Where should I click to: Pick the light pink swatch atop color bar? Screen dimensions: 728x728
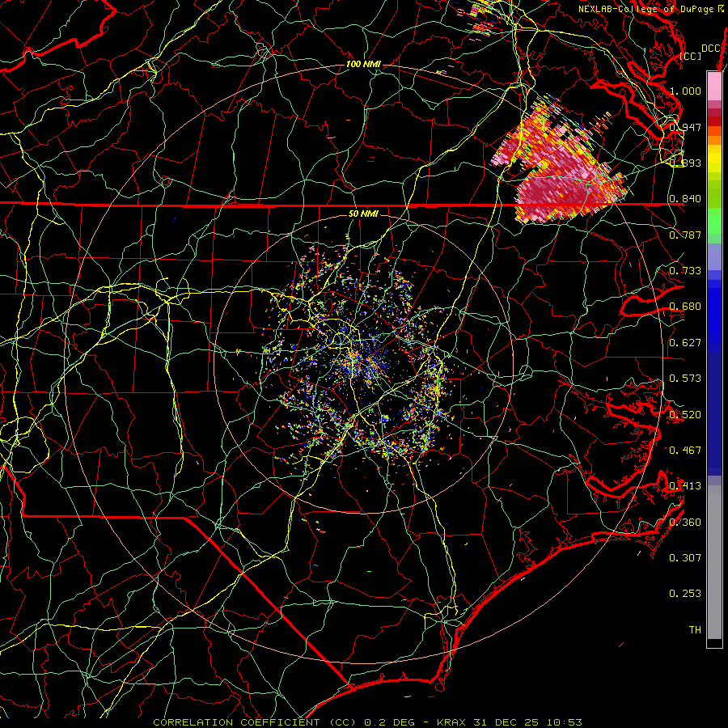(714, 86)
